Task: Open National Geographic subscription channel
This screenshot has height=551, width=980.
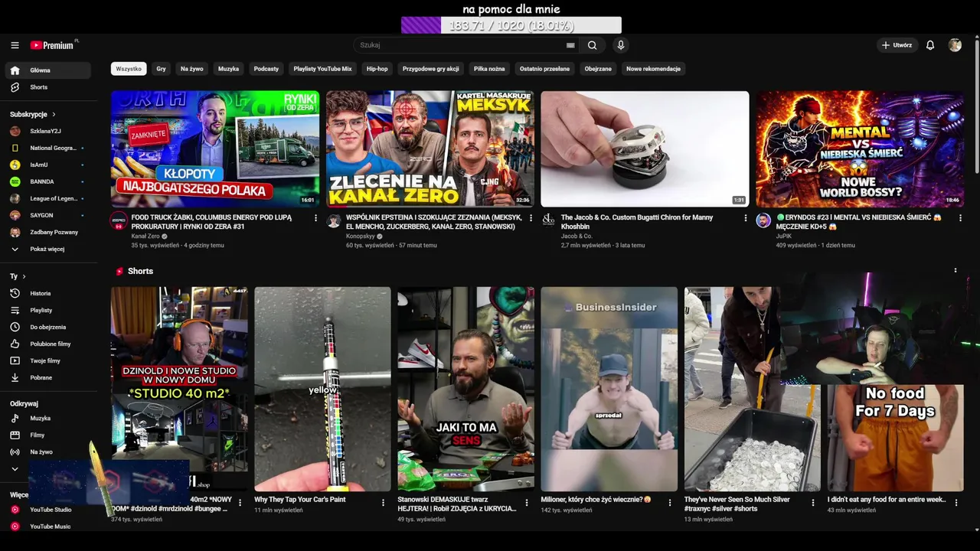Action: (48, 148)
